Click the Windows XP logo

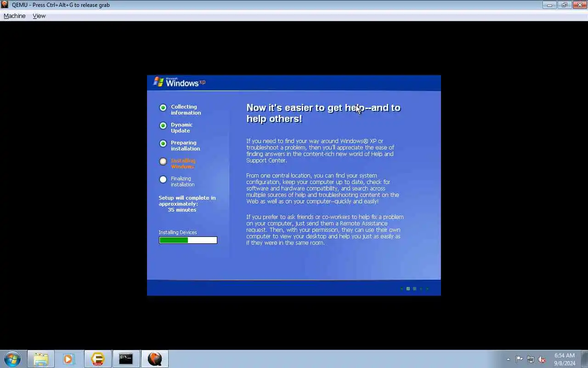tap(179, 82)
